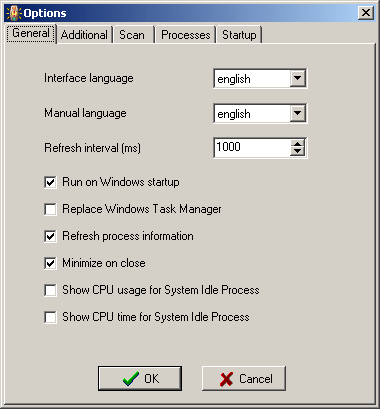Expand the Manual language dropdown arrow
This screenshot has height=409, width=380.
click(297, 113)
